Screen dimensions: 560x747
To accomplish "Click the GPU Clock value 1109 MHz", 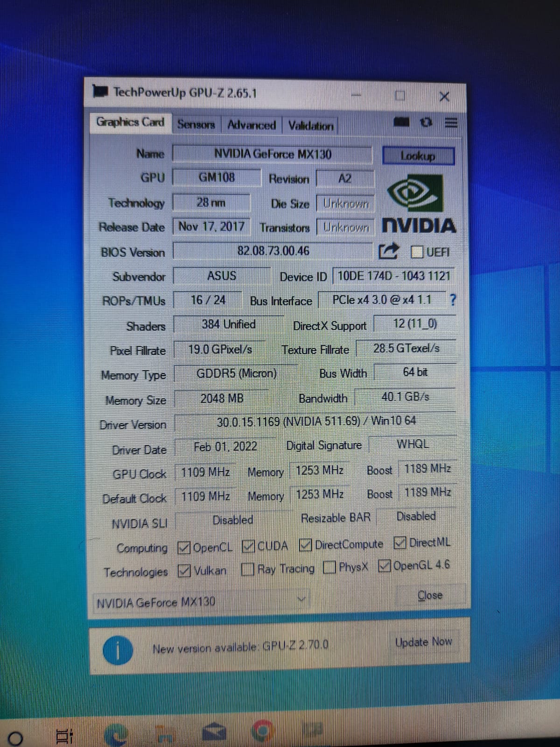I will tap(205, 472).
